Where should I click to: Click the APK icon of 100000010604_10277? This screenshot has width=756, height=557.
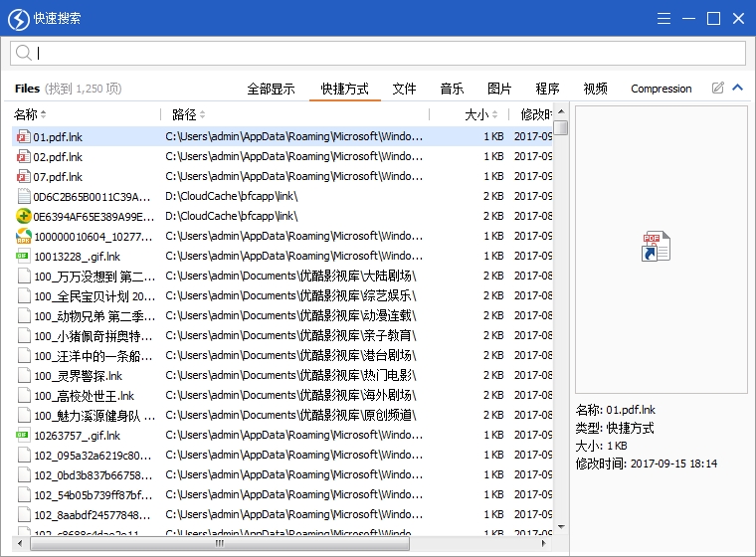(24, 236)
